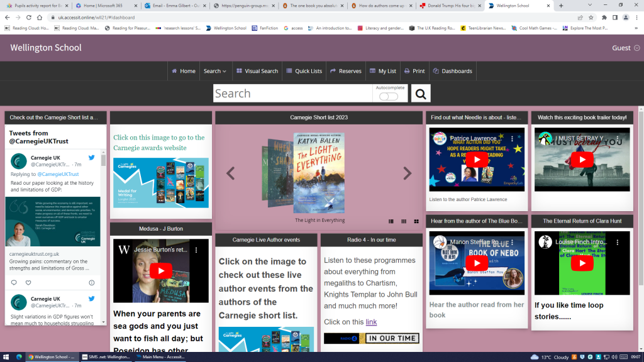Screen dimensions: 644x362
Task: Show hidden bookmarks with the overflow chevron
Action: pyautogui.click(x=636, y=28)
